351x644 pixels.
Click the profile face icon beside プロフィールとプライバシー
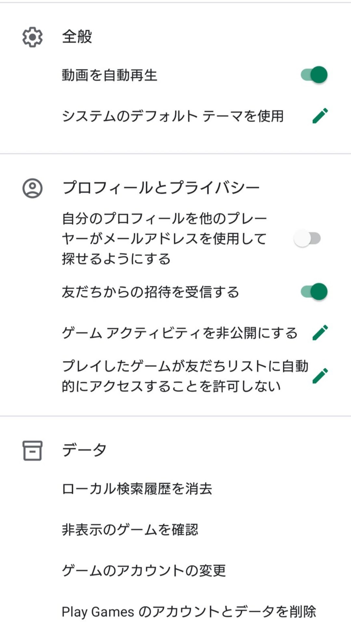pyautogui.click(x=32, y=188)
